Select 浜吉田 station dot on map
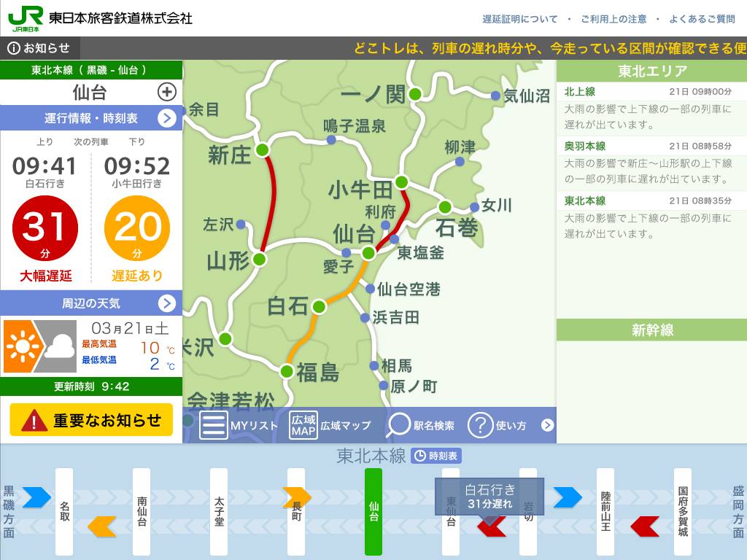 pyautogui.click(x=365, y=318)
